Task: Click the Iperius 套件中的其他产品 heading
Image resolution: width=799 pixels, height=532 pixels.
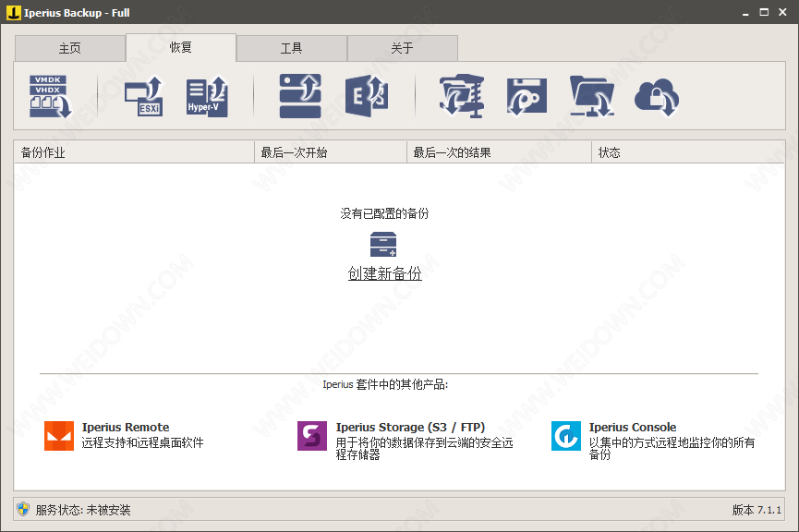Action: [385, 384]
